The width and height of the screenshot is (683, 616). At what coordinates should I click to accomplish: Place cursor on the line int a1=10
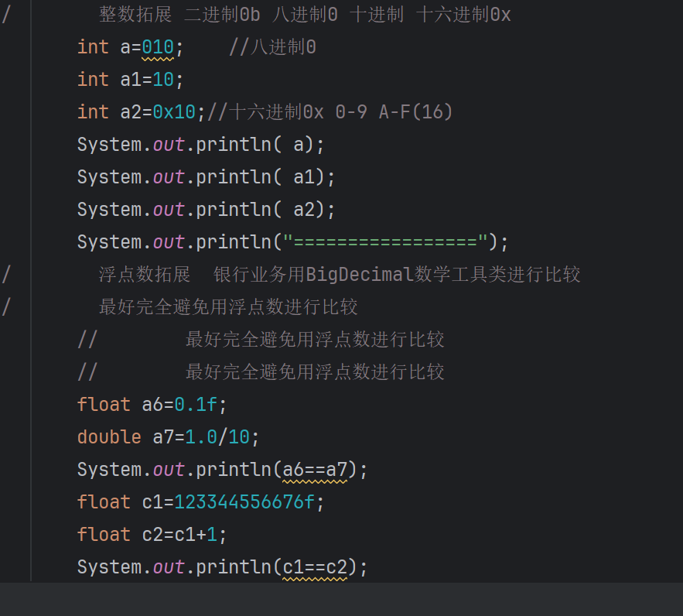(x=130, y=80)
